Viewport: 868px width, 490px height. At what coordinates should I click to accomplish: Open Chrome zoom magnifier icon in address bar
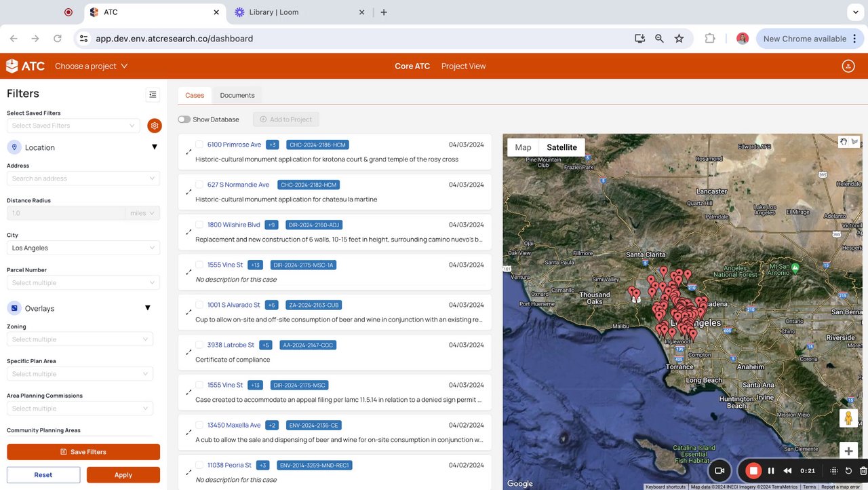pyautogui.click(x=659, y=39)
